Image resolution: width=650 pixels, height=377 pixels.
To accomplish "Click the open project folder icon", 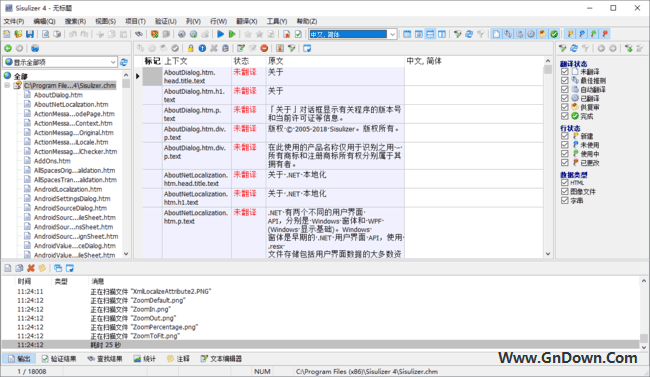I will click(18, 34).
